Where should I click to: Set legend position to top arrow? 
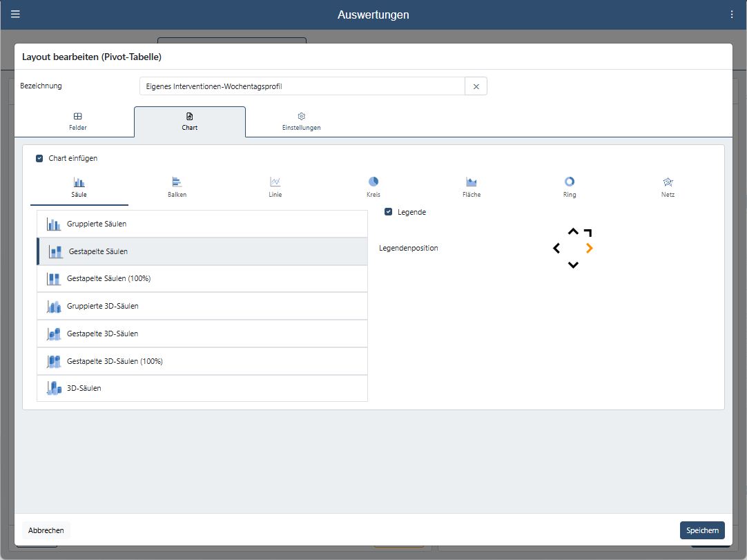pyautogui.click(x=573, y=232)
